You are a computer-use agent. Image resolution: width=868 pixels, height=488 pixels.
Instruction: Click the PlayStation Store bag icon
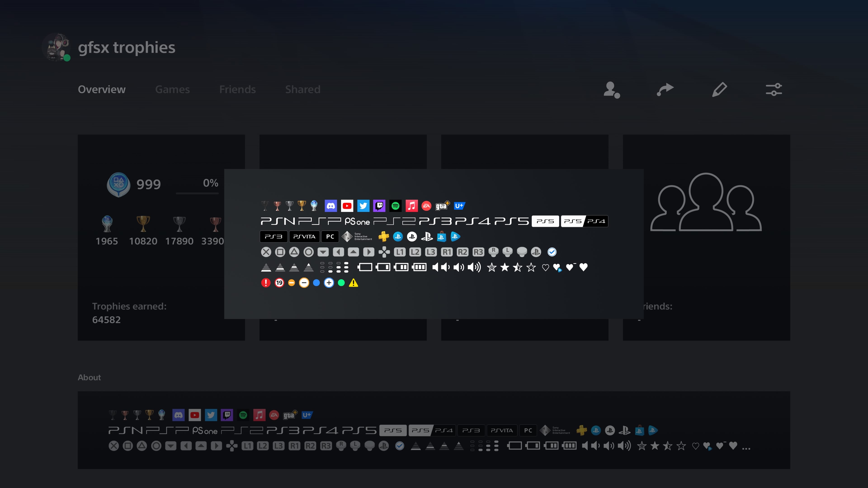pos(441,237)
